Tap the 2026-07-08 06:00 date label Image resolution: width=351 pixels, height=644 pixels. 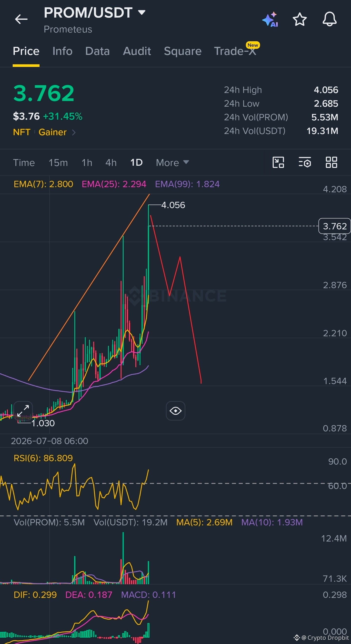[50, 441]
